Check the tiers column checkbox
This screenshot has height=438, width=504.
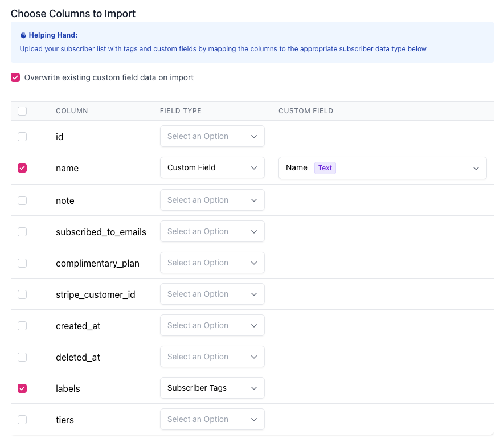[x=22, y=420]
